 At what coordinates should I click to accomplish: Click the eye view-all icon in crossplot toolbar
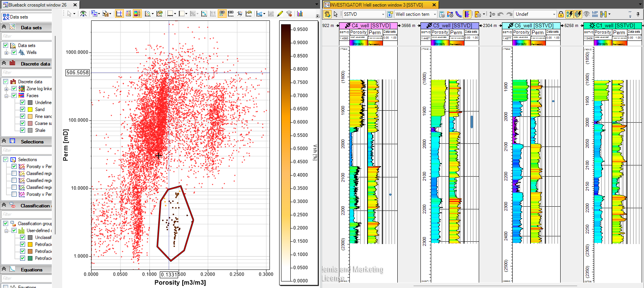[x=83, y=14]
